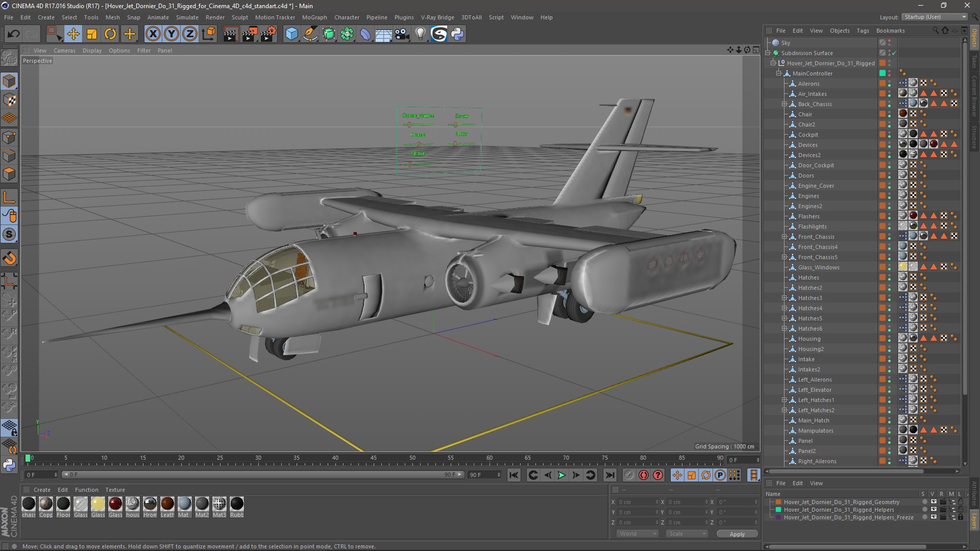Viewport: 980px width, 551px height.
Task: Select the Engines2 object
Action: 810,206
